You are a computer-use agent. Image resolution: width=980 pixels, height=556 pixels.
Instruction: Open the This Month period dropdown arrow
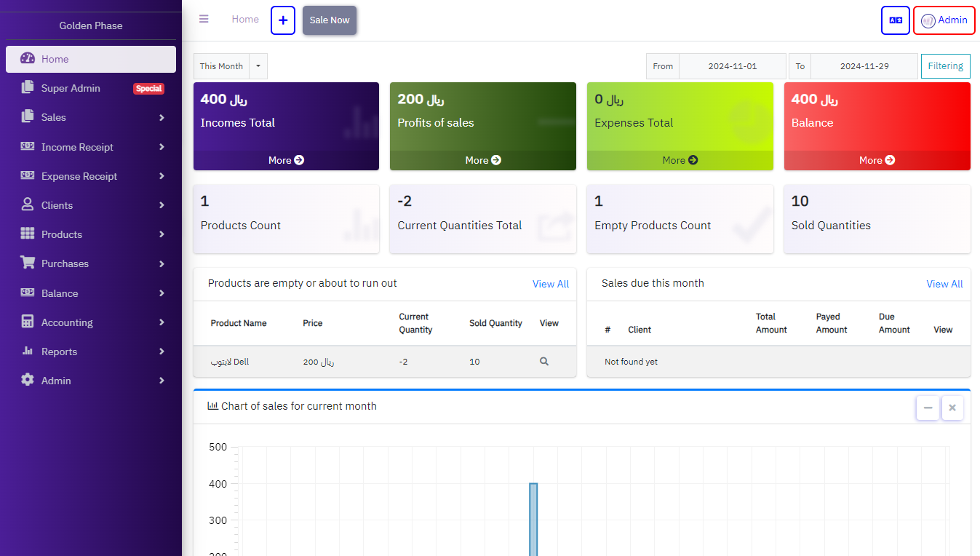[x=258, y=66]
